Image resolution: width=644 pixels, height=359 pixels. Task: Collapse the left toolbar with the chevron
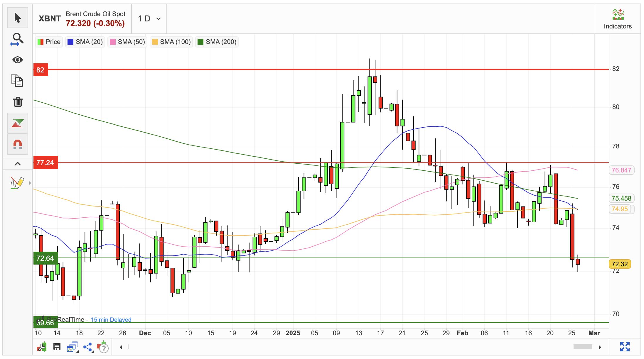click(x=18, y=164)
